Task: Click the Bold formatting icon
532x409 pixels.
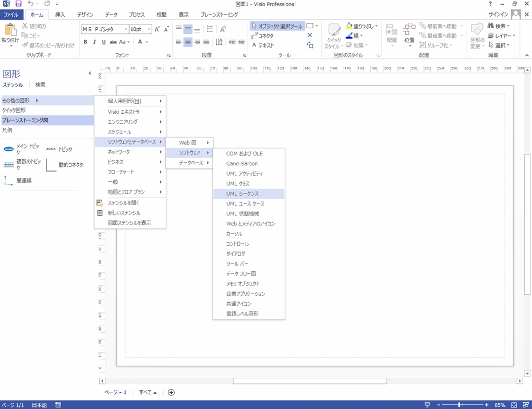Action: pyautogui.click(x=86, y=42)
